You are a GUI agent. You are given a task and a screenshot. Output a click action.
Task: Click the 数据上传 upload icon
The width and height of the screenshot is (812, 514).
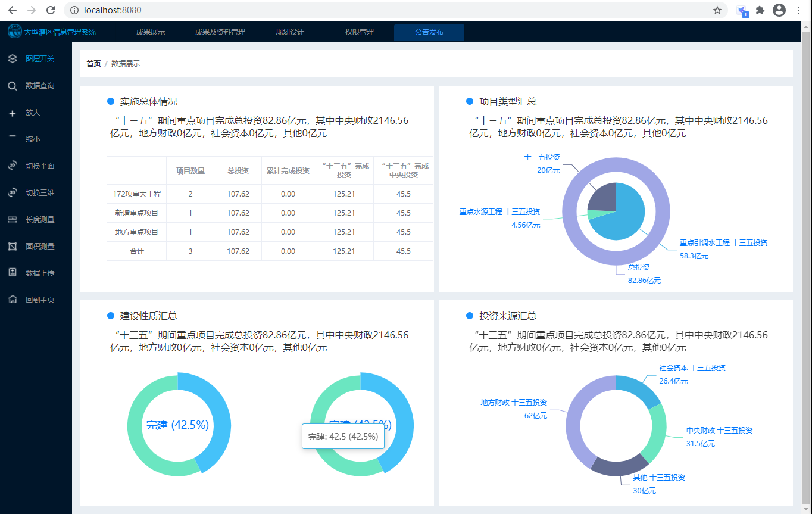pyautogui.click(x=13, y=273)
